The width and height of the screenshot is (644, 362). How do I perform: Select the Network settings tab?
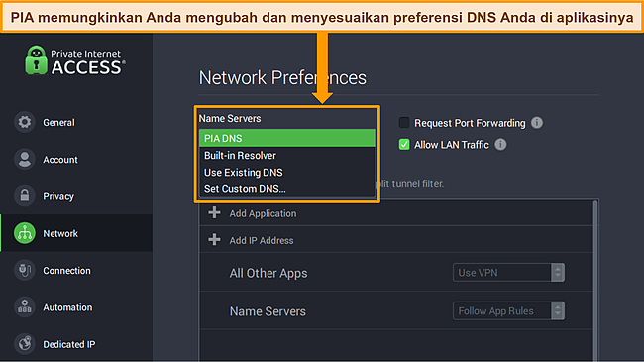pyautogui.click(x=76, y=233)
